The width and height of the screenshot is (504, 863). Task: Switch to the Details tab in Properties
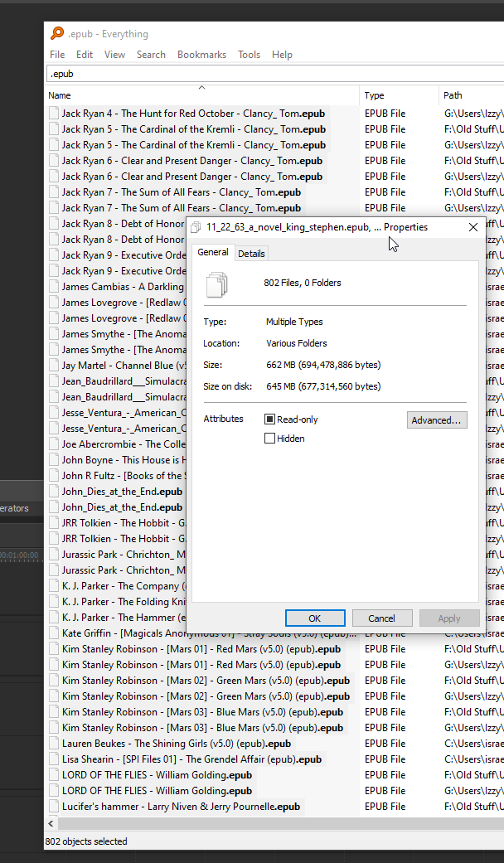point(251,253)
